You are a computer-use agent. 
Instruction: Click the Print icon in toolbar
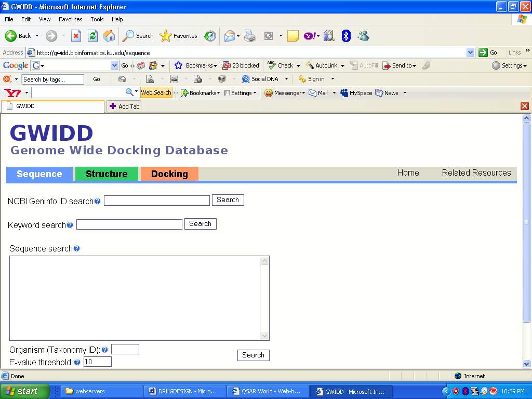[250, 36]
